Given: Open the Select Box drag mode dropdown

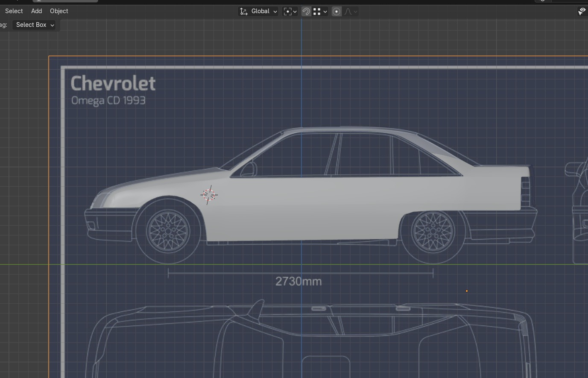Looking at the screenshot, I should tap(35, 25).
